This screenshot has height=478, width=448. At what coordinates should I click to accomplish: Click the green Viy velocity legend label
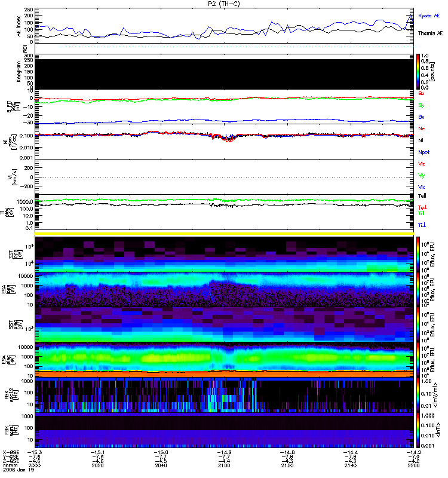pos(422,176)
